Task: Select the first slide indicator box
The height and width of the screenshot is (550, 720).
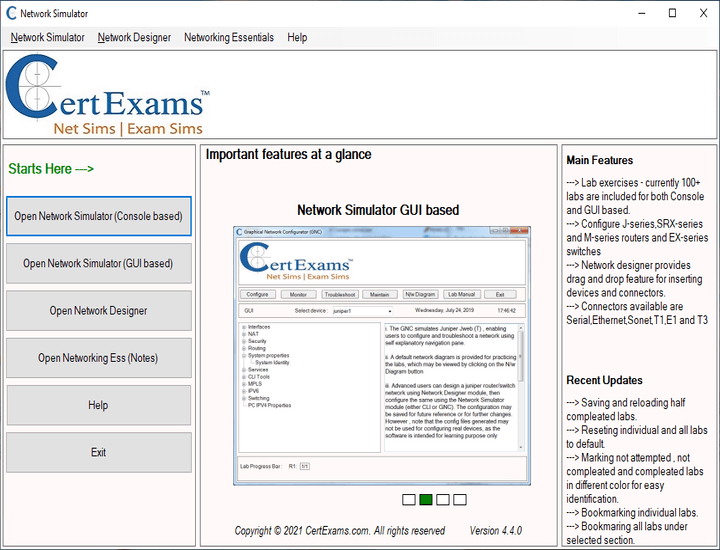Action: click(409, 499)
